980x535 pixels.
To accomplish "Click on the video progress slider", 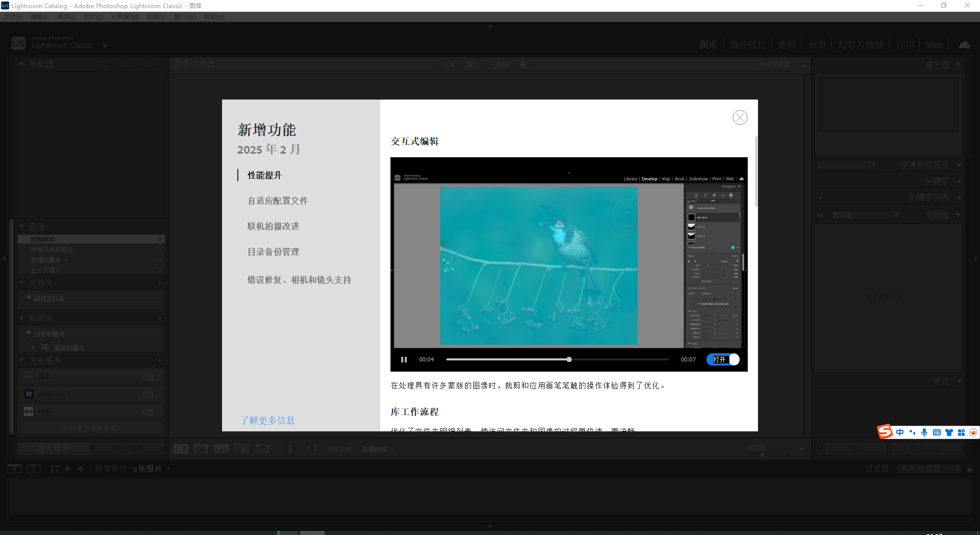I will 568,359.
